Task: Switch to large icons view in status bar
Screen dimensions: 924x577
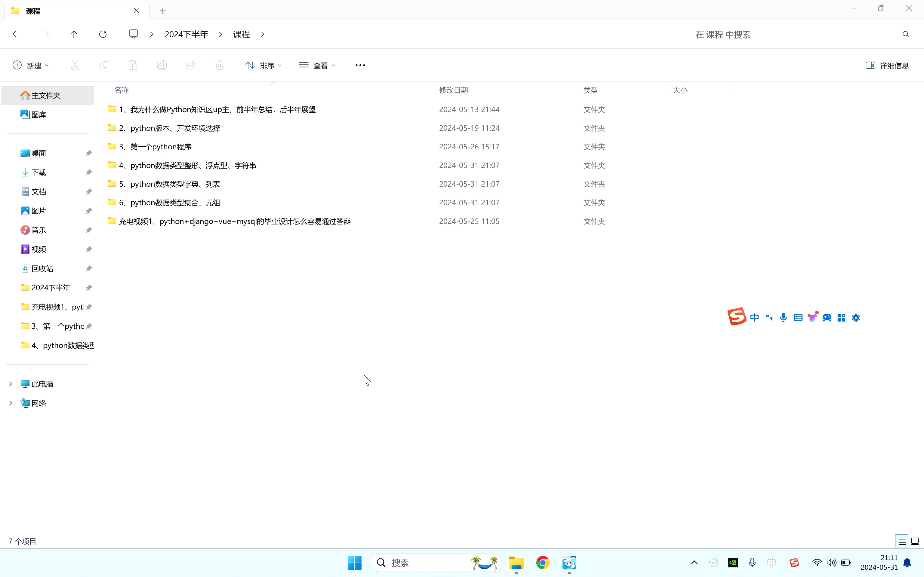Action: pos(915,541)
